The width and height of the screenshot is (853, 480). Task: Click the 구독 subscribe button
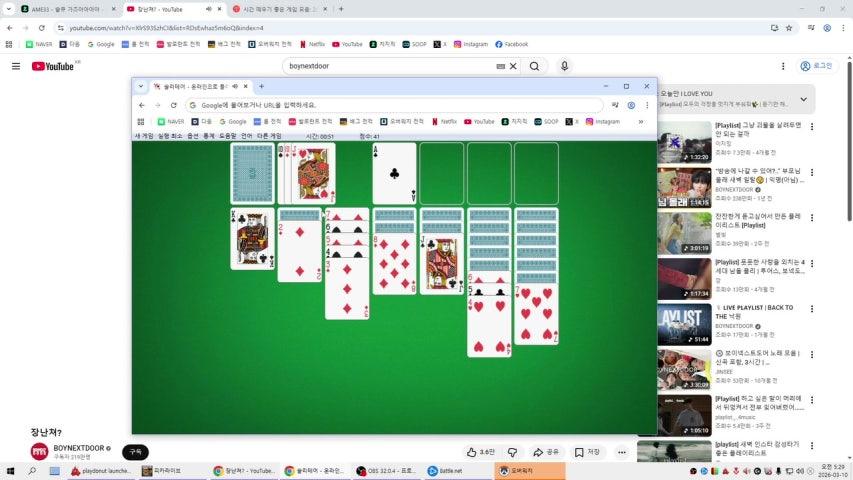click(x=135, y=452)
